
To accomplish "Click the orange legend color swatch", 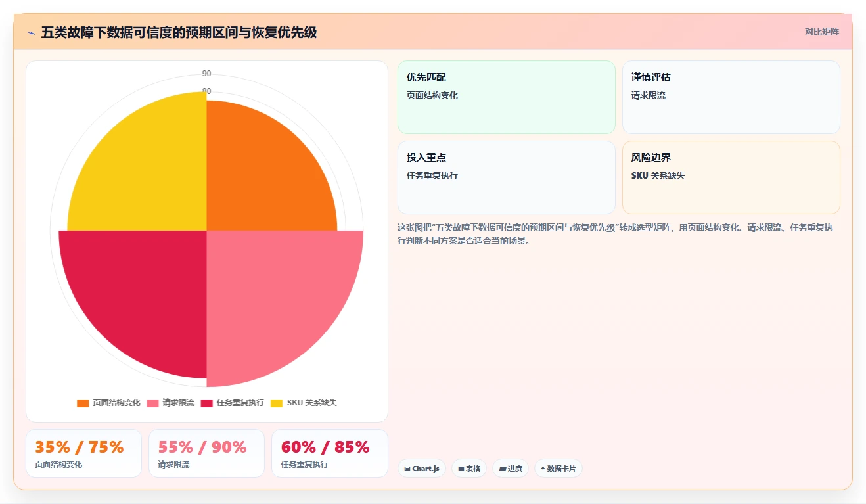I will point(83,403).
